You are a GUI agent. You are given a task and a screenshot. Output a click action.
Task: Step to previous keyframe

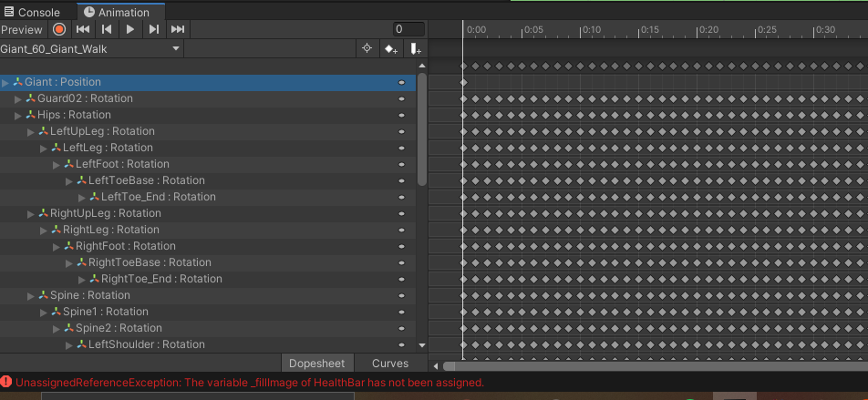coord(107,29)
